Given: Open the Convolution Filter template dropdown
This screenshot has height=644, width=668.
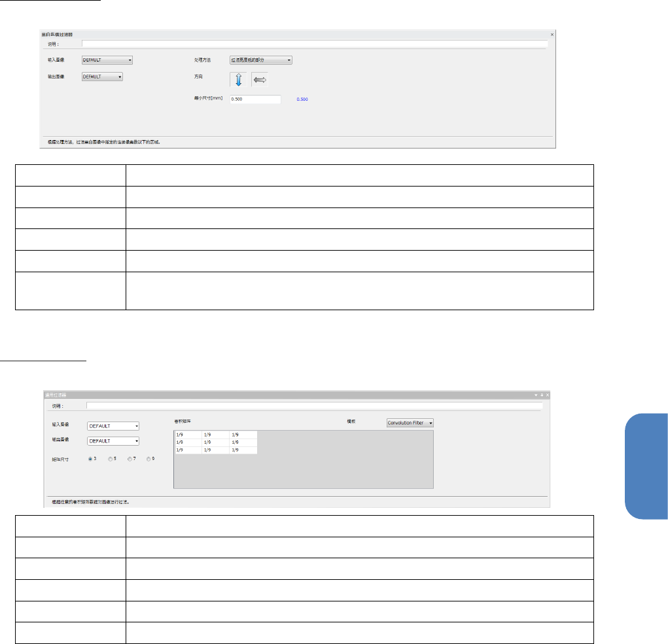Looking at the screenshot, I should (x=410, y=423).
